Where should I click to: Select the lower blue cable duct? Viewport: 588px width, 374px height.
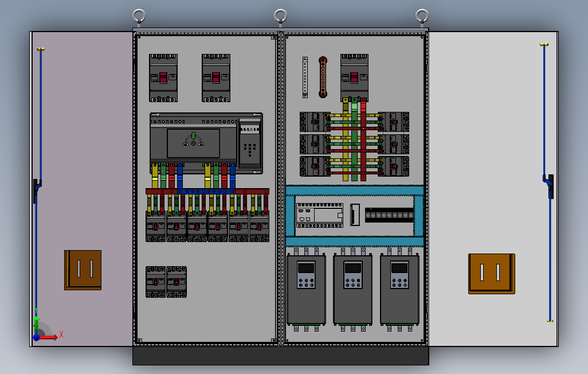pos(355,241)
